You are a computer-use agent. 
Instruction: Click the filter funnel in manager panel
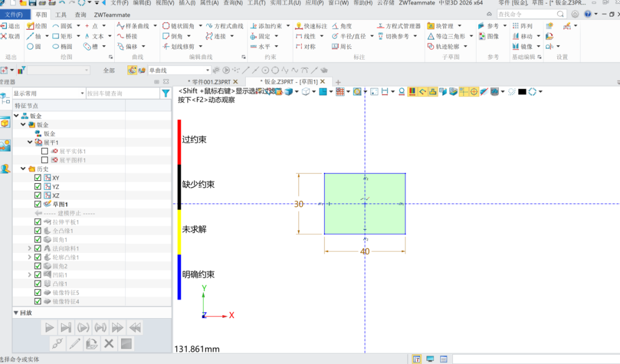166,94
